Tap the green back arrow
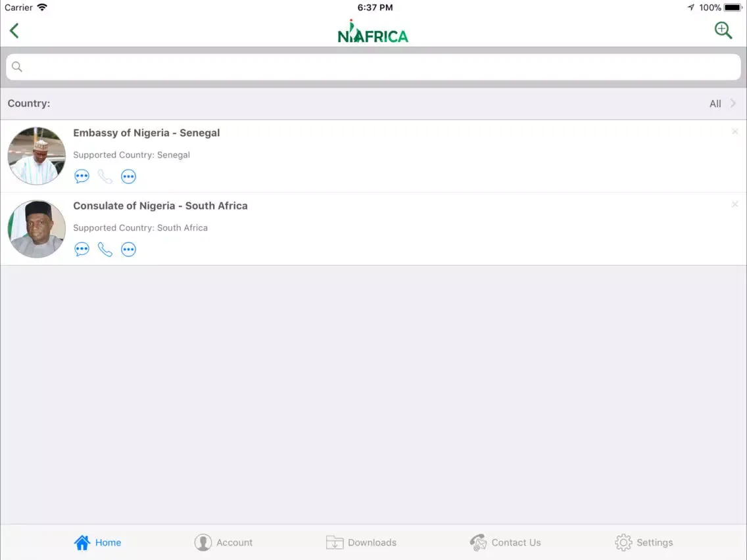Image resolution: width=747 pixels, height=560 pixels. [14, 31]
